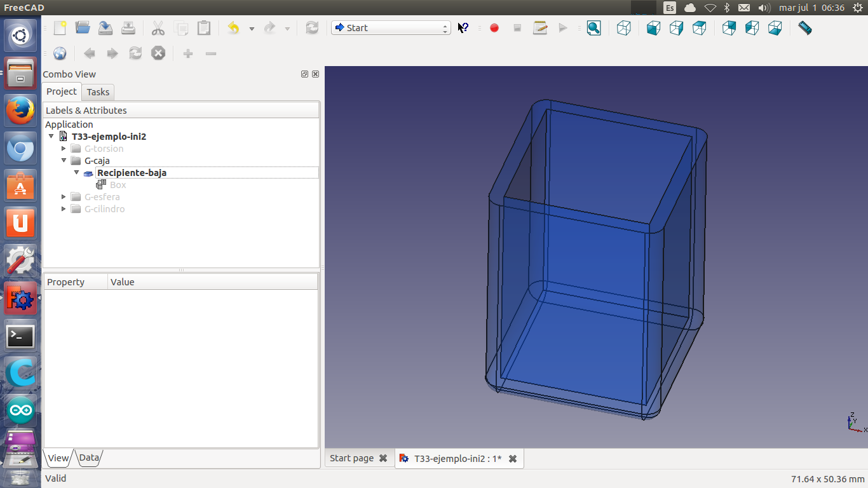
Task: Open Firefox from the Ubuntu launcher
Action: click(x=20, y=111)
